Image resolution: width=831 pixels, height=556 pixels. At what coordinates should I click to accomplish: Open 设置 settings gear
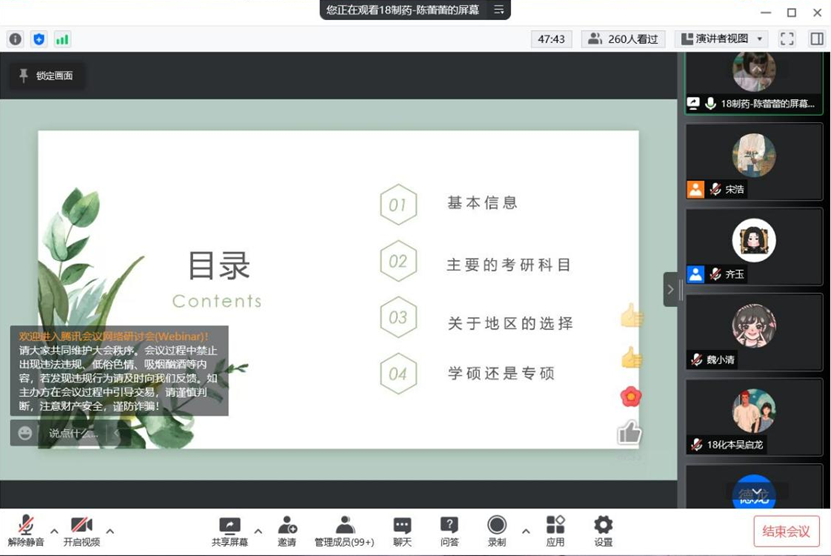(x=603, y=530)
